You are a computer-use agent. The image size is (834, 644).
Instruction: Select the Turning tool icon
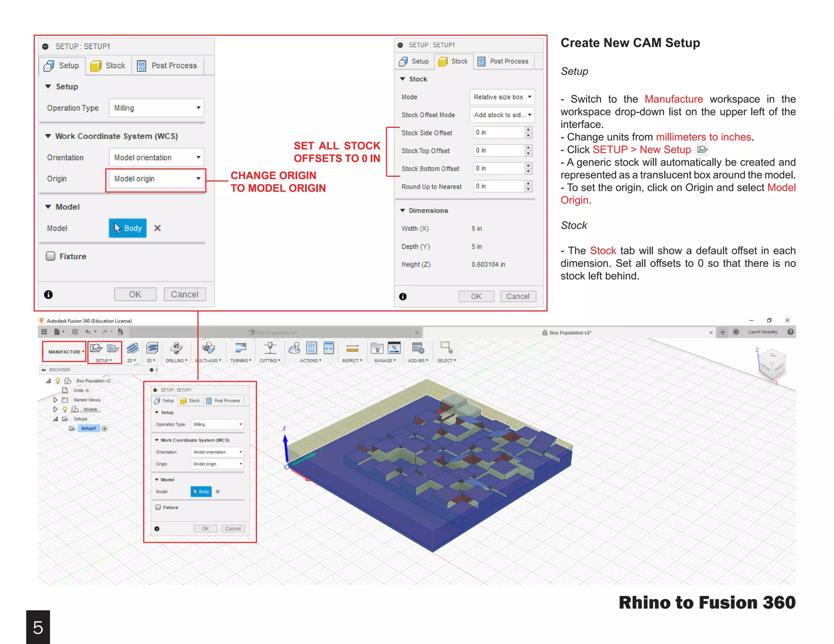pyautogui.click(x=241, y=348)
